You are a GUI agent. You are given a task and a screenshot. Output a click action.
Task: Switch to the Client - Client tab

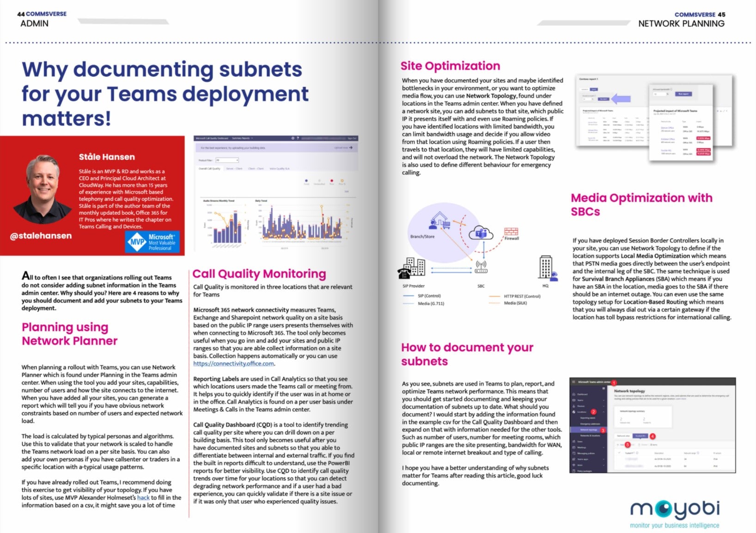256,169
